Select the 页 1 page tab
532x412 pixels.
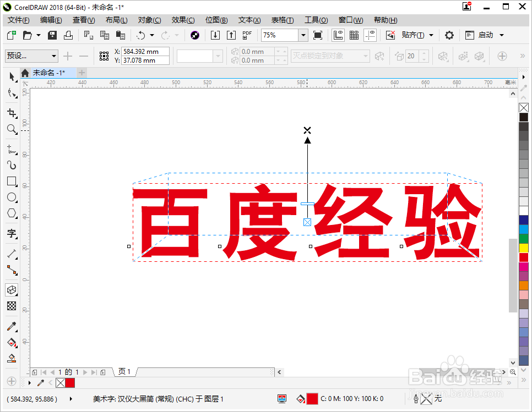tap(124, 372)
